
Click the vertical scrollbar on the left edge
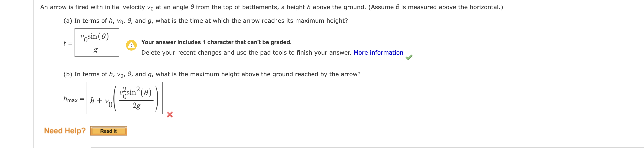pyautogui.click(x=33, y=74)
